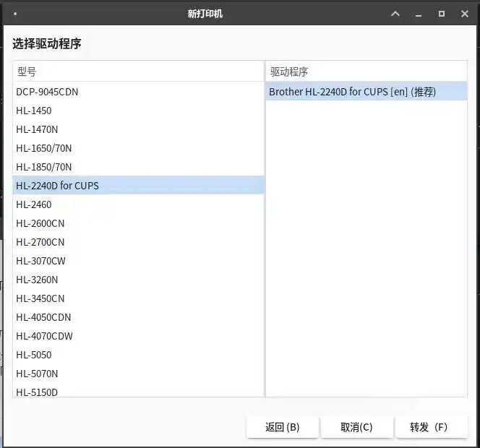Viewport: 480px width, 448px height.
Task: Select model HL-2600CN
Action: pyautogui.click(x=138, y=223)
